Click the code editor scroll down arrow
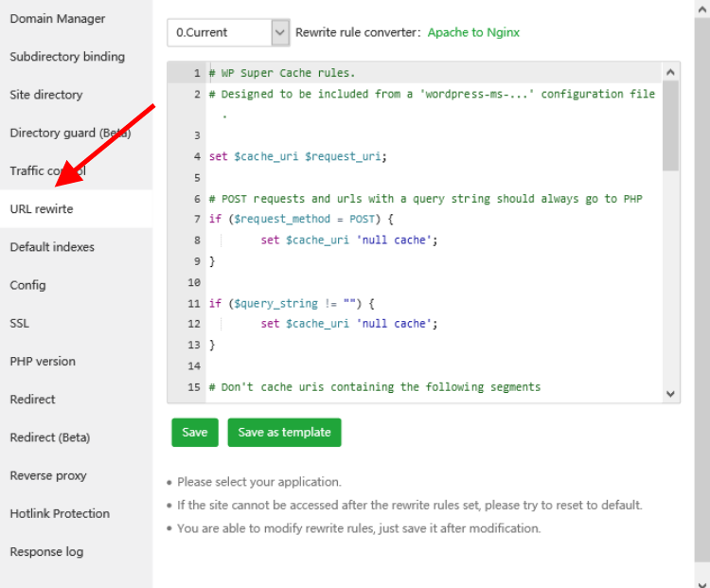 tap(671, 393)
